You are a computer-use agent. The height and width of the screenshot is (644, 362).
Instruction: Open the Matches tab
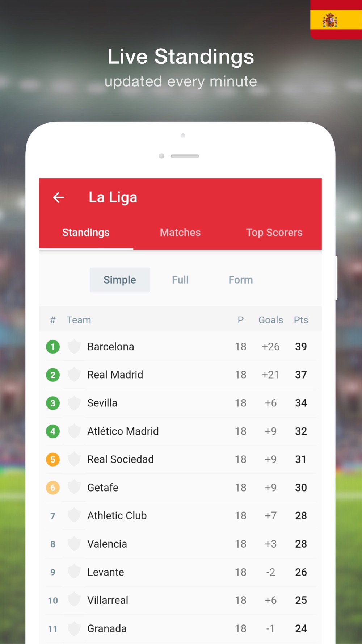pos(180,233)
